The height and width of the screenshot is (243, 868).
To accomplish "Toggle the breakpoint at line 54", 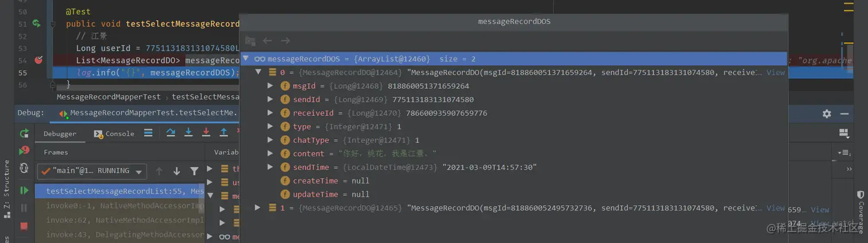I will tap(38, 60).
